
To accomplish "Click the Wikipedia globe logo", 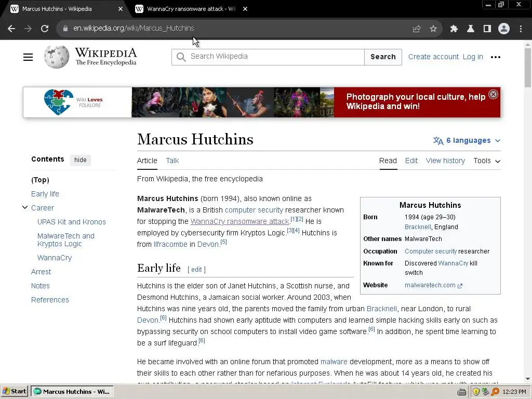I will pos(56,57).
